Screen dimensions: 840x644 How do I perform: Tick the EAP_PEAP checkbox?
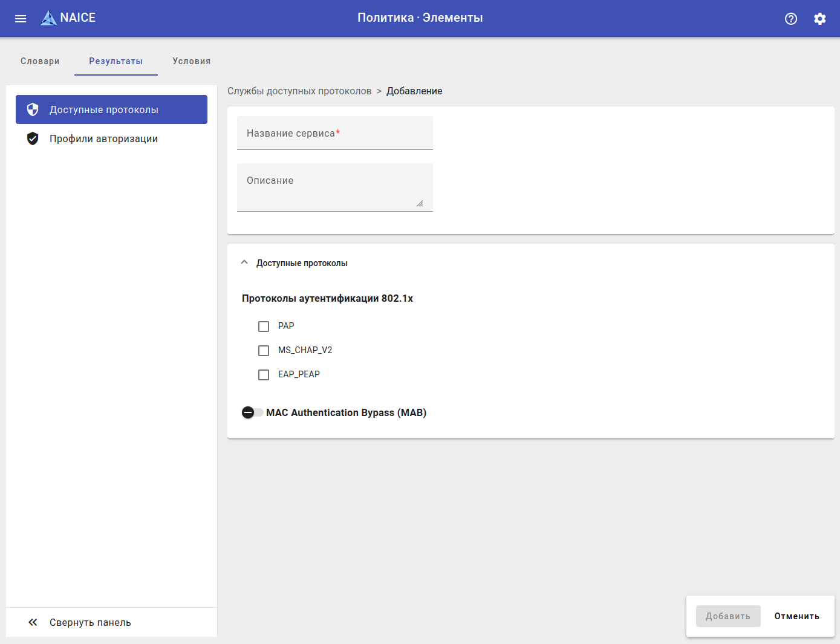point(264,375)
